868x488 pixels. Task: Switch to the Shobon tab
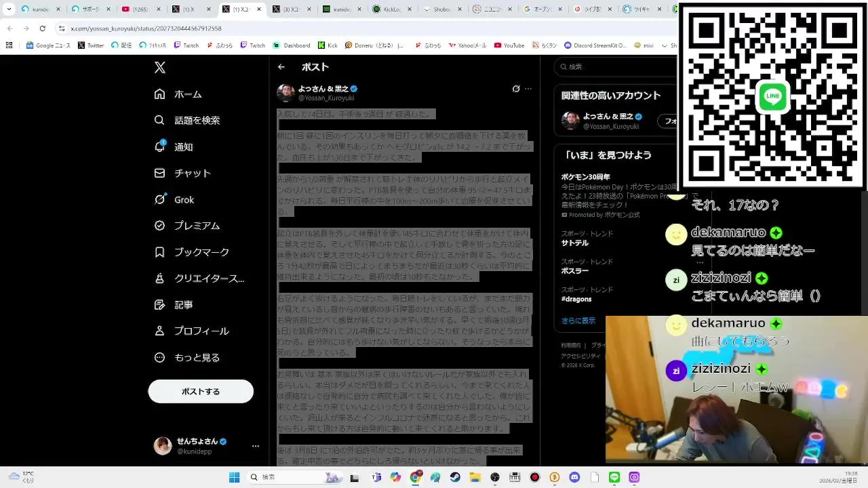click(x=442, y=9)
